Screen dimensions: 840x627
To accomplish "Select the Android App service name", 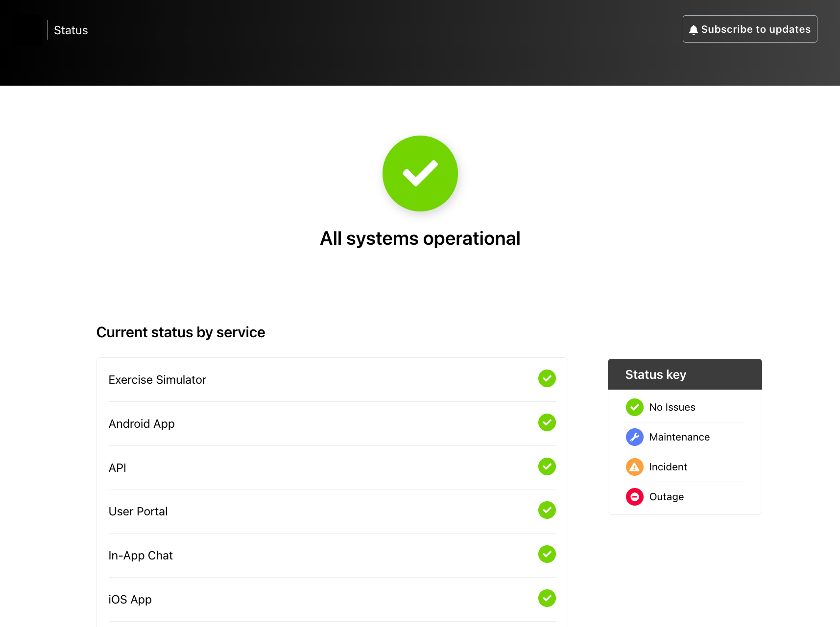I will 142,424.
